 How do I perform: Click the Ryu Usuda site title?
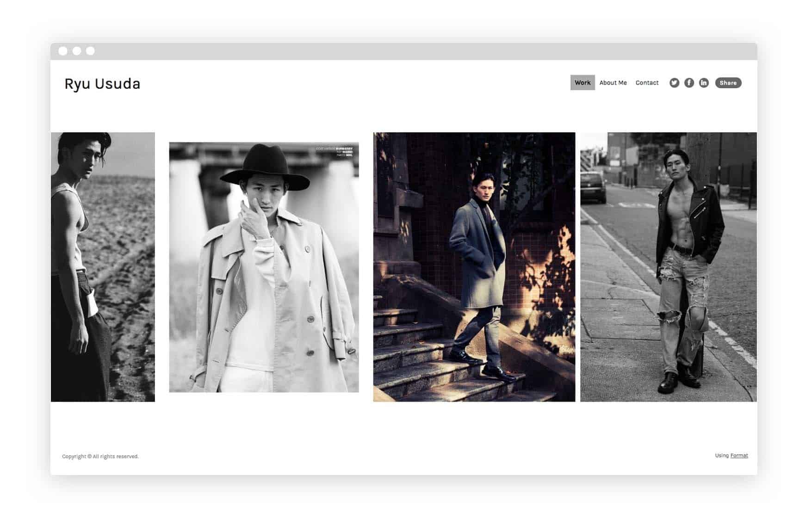click(x=102, y=84)
